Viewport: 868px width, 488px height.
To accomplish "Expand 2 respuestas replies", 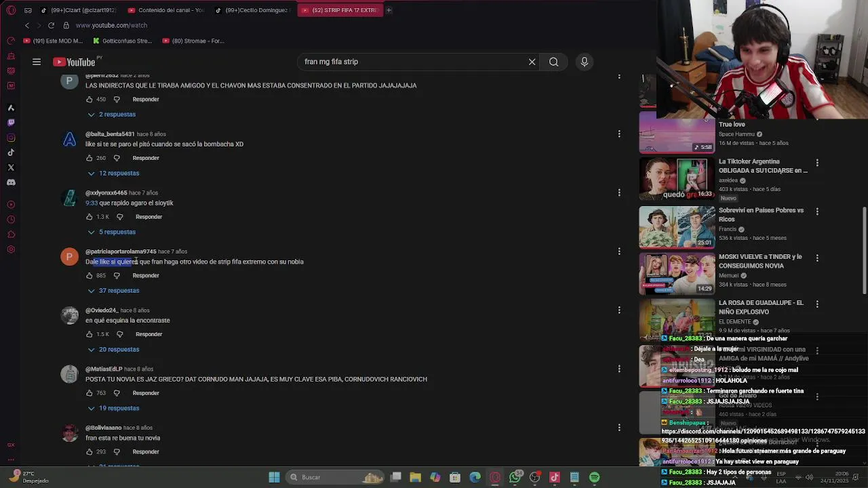I will tap(111, 115).
